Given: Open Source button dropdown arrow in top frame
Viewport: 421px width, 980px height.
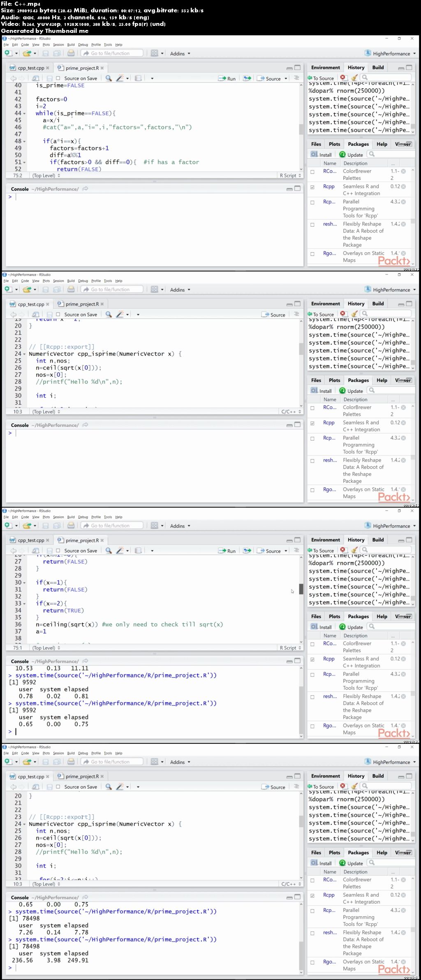Looking at the screenshot, I should tap(286, 78).
